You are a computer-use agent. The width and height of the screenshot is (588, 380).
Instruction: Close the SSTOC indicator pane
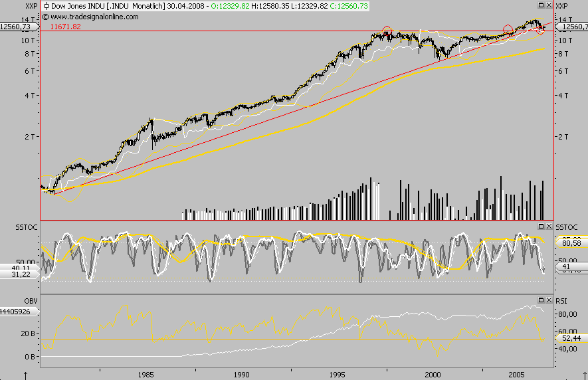549,226
